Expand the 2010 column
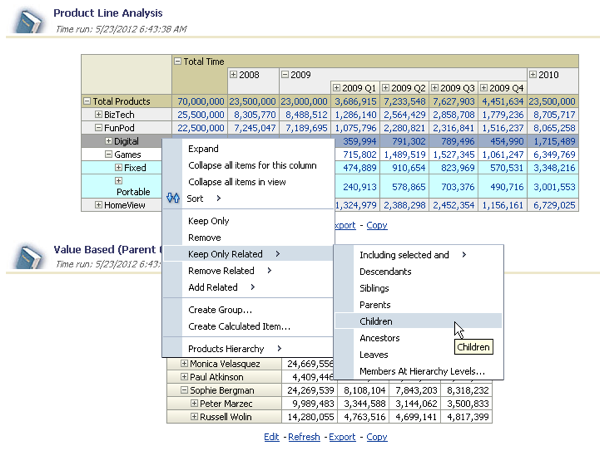The height and width of the screenshot is (451, 600). click(x=533, y=75)
